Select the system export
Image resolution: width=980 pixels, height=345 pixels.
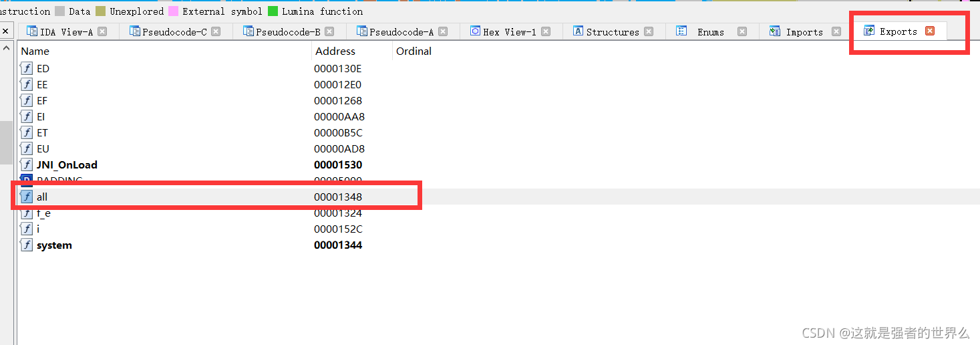pyautogui.click(x=54, y=245)
